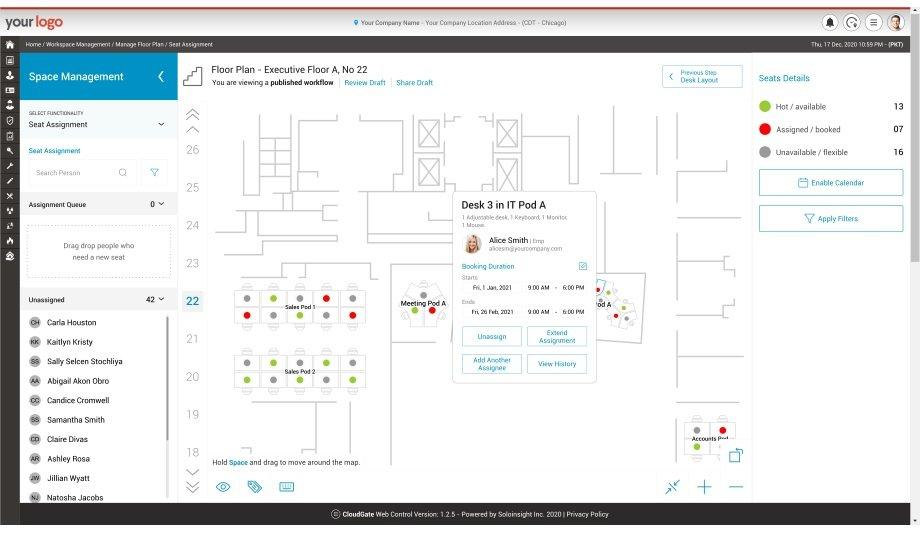This screenshot has width=920, height=533.
Task: Click the start date Fri, 1 Jan, 2021 field
Action: point(492,288)
